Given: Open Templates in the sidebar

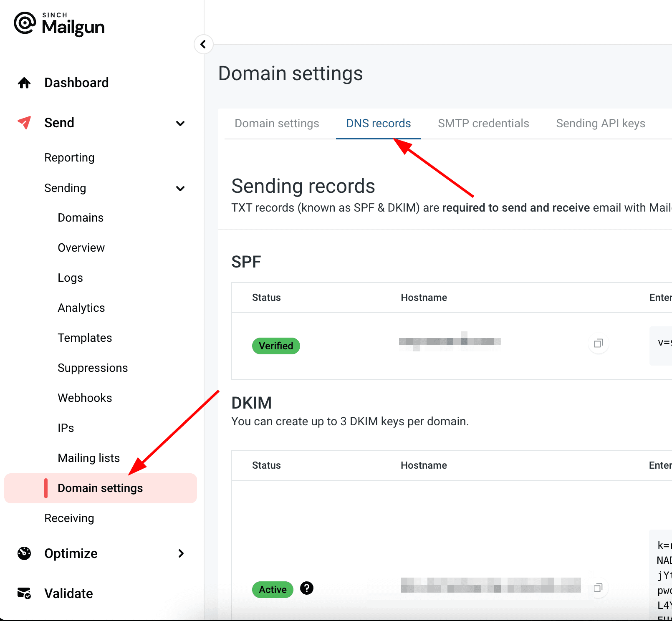Looking at the screenshot, I should coord(85,338).
